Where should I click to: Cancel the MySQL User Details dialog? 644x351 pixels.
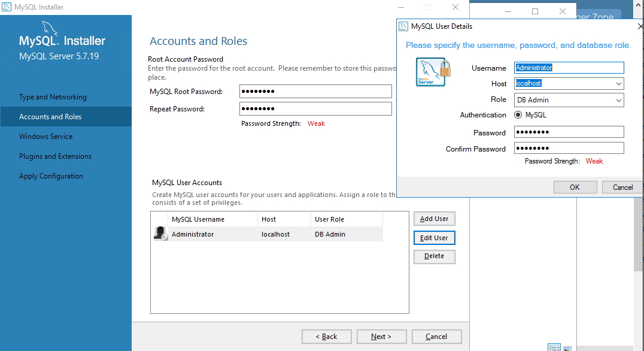pyautogui.click(x=622, y=187)
